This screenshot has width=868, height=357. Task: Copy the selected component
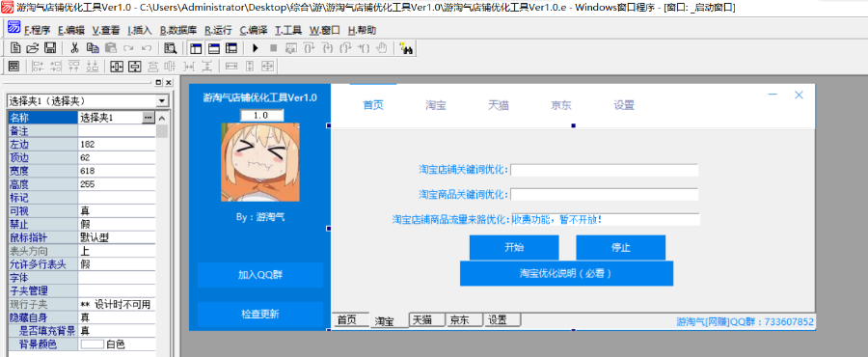click(93, 48)
